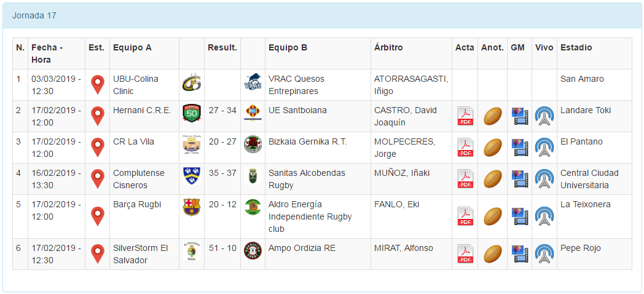
Task: Open the Sanitas Alcobendas Rugby team link
Action: pos(307,179)
